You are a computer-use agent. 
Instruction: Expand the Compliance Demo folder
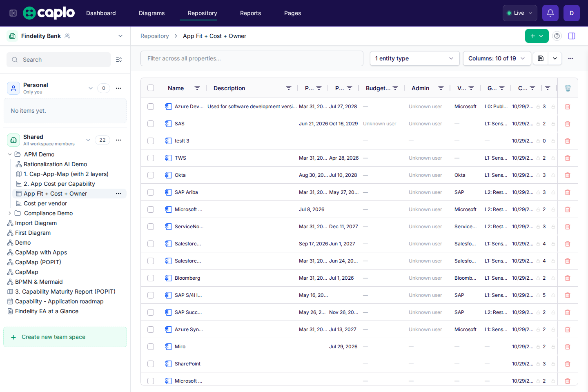tap(10, 213)
